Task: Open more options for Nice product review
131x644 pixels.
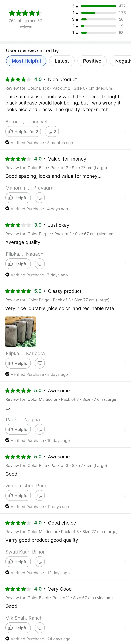Action: coord(125,132)
